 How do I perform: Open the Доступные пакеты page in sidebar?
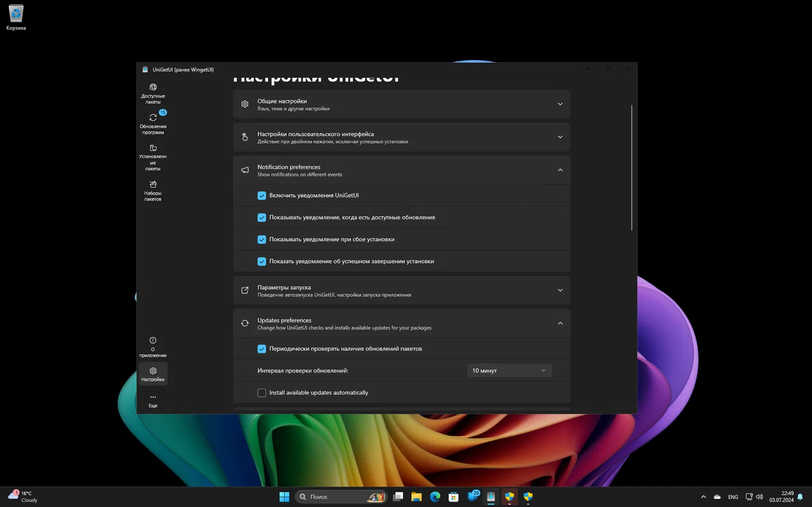[x=153, y=94]
